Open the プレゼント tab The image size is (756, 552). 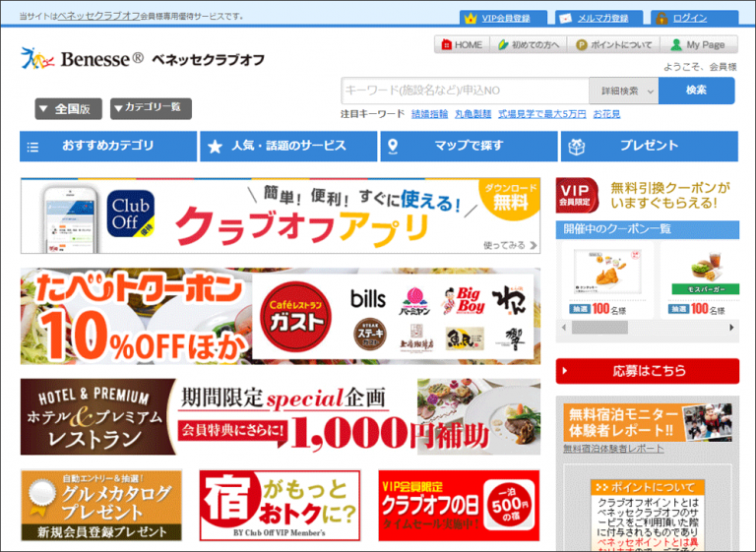[650, 146]
